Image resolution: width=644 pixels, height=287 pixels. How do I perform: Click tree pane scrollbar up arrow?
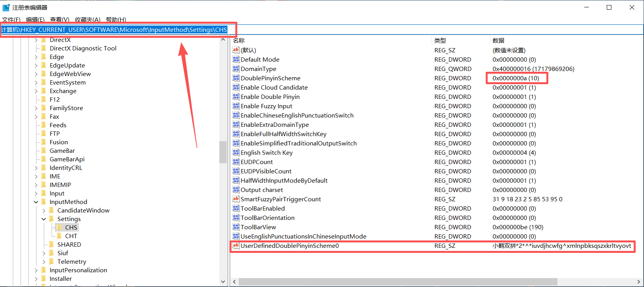[223, 40]
